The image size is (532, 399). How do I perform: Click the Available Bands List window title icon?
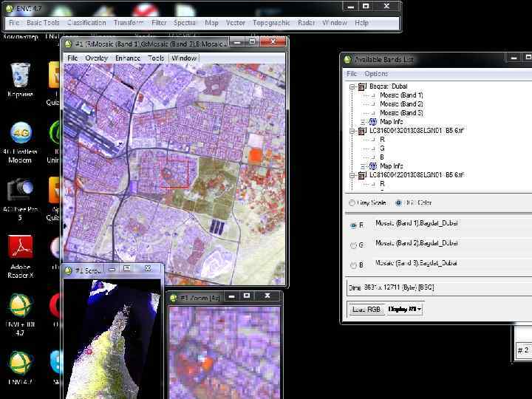(x=347, y=60)
